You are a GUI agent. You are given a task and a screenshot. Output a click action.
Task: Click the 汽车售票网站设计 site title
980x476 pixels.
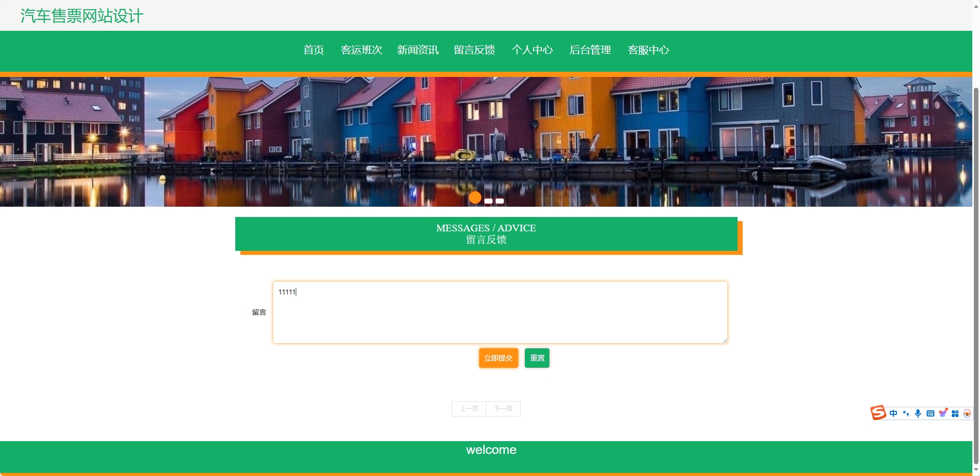pos(82,16)
